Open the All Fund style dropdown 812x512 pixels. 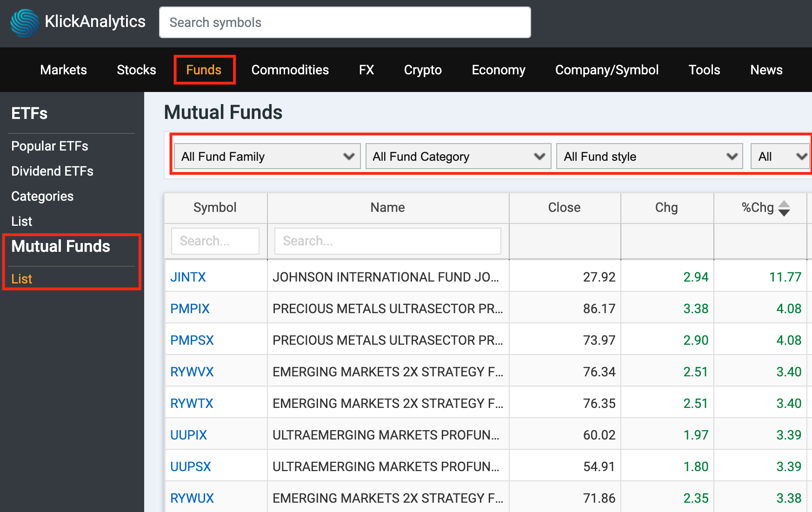point(650,156)
